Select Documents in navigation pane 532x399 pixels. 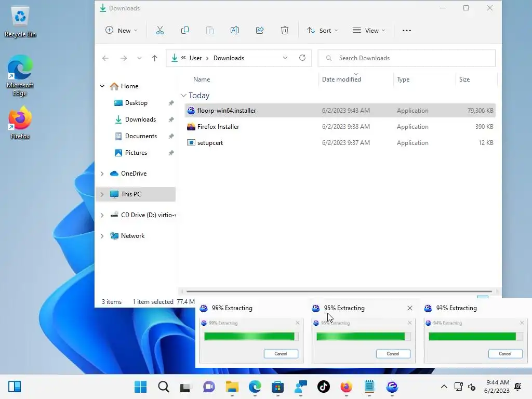[x=141, y=136]
